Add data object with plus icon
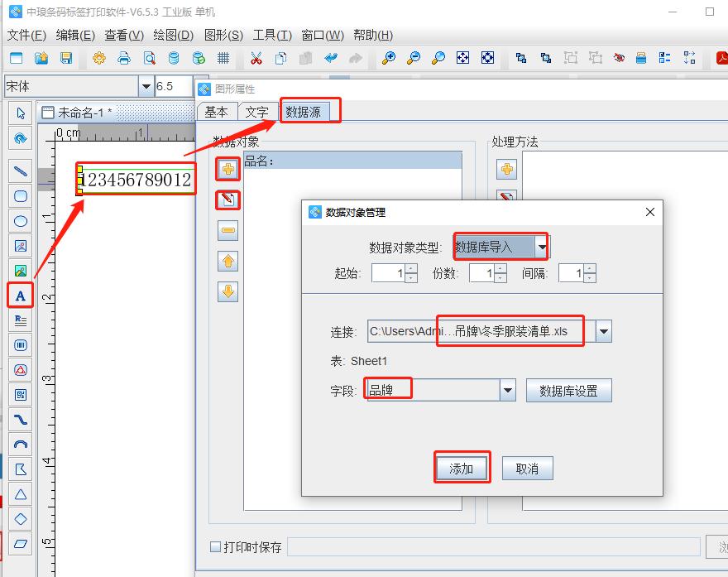The width and height of the screenshot is (728, 577). click(x=227, y=169)
